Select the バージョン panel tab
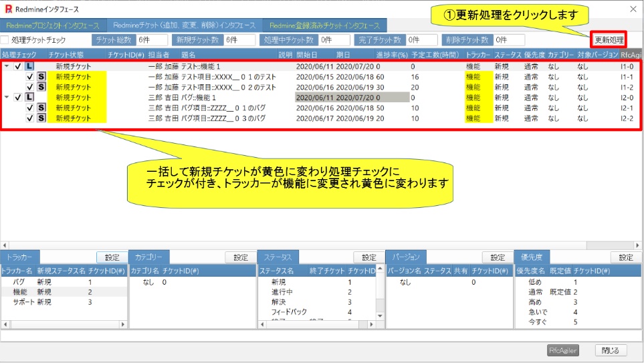Screen dimensions: 644x363 click(x=406, y=257)
